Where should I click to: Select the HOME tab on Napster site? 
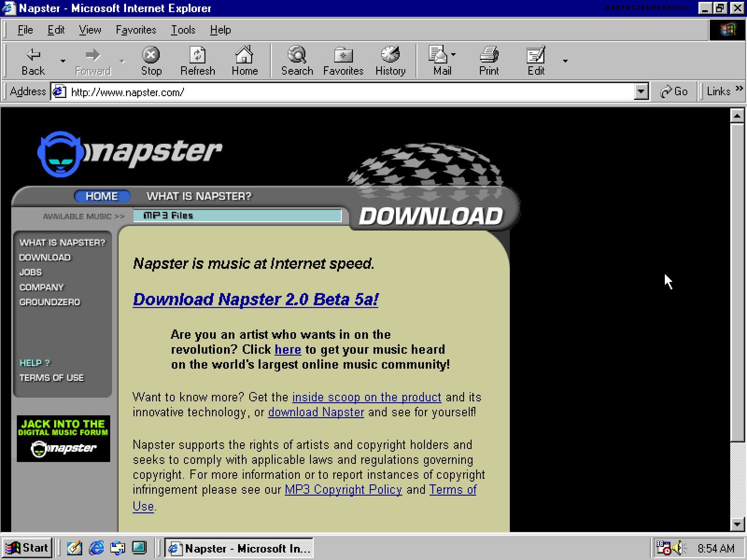pyautogui.click(x=102, y=196)
